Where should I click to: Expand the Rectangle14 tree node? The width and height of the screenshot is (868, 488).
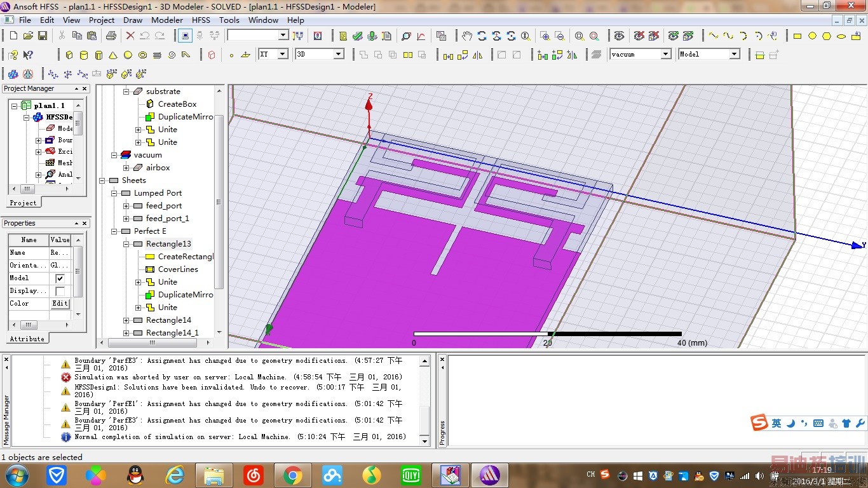click(126, 320)
